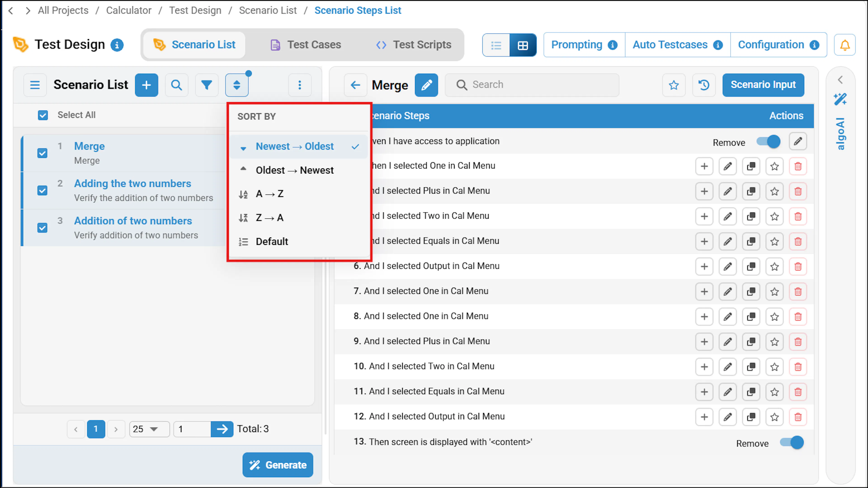Uncheck the Select All checkbox
Image resolution: width=868 pixels, height=488 pixels.
pos(43,115)
